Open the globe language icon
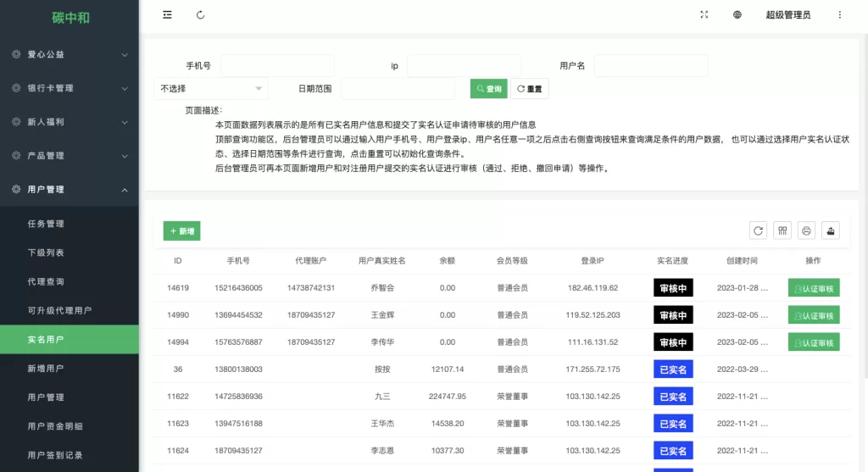 (x=737, y=15)
